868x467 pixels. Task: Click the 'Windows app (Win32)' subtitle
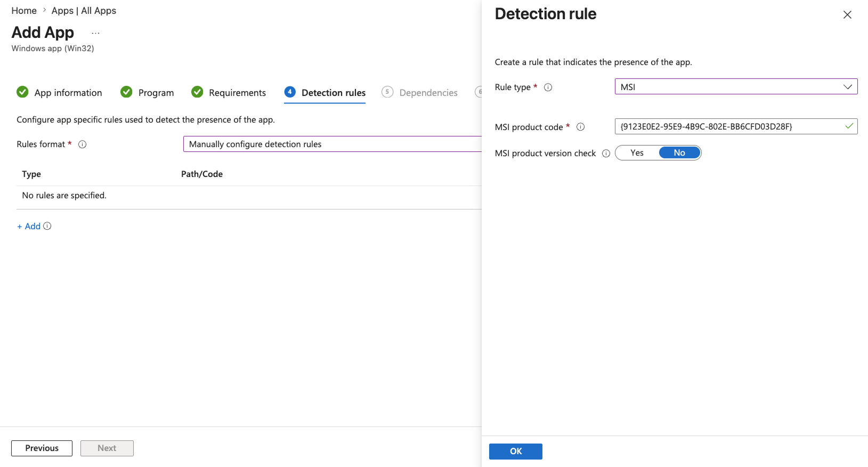pyautogui.click(x=53, y=49)
